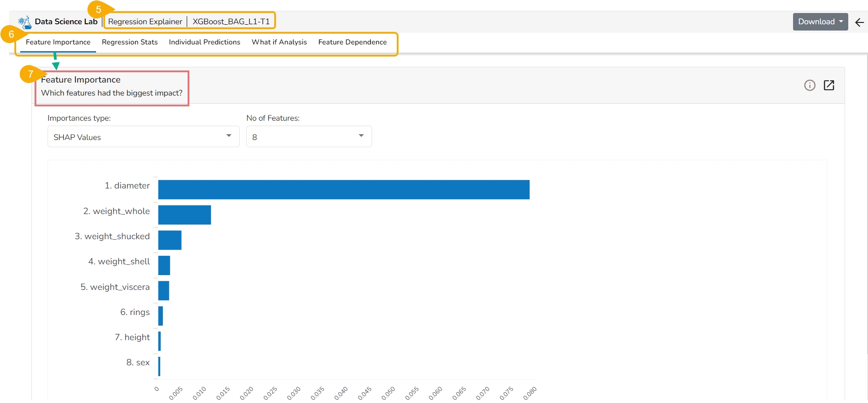This screenshot has width=868, height=403.
Task: Click the XGBoost_BAG_L1-T1 model name
Action: coord(231,22)
